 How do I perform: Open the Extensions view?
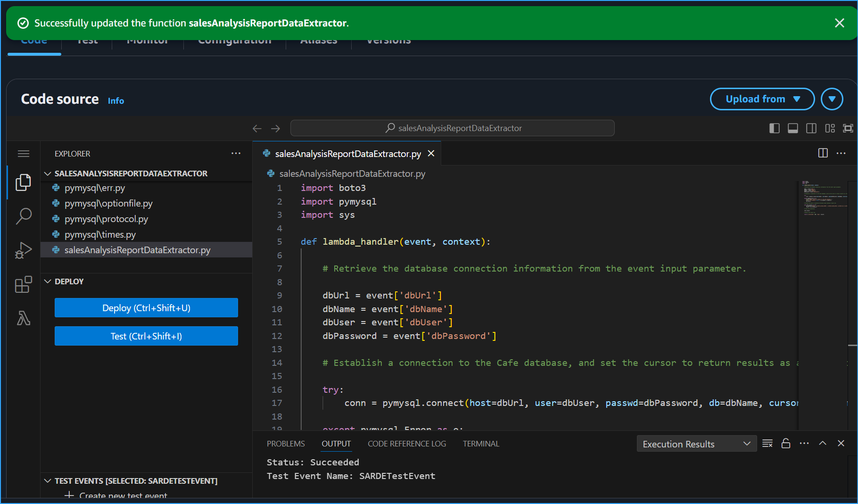23,284
